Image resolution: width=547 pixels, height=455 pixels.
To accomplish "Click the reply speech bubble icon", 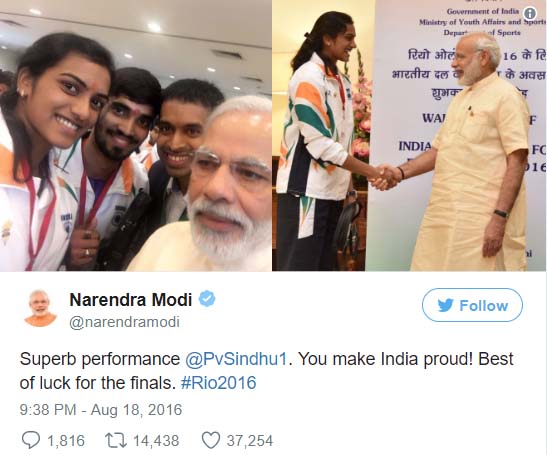I will (31, 440).
